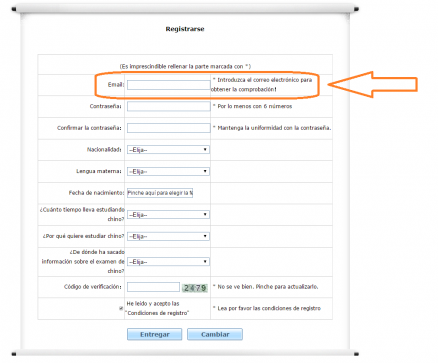438x363 pixels.
Task: Click the Nacionalidad dropdown arrow
Action: click(x=205, y=150)
